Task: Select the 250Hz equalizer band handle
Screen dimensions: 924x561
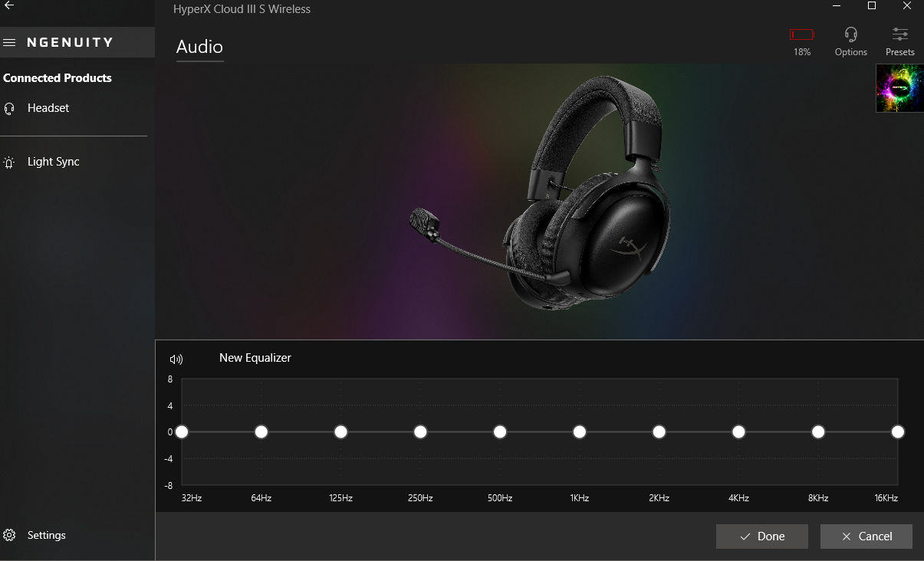Action: coord(420,432)
